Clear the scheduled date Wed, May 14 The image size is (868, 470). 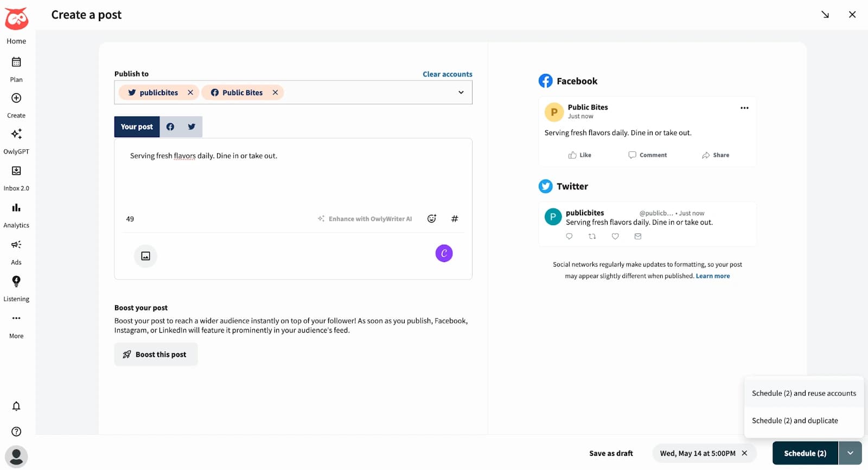click(x=744, y=453)
